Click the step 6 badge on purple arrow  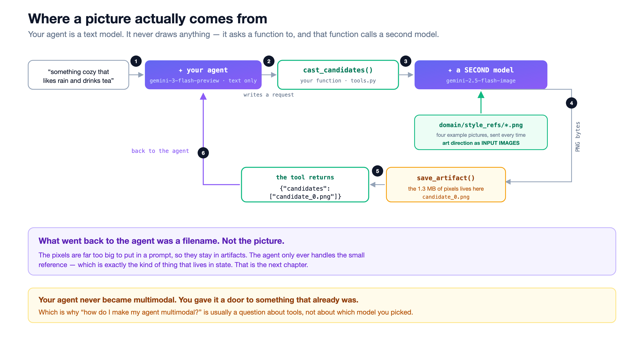[x=203, y=153]
